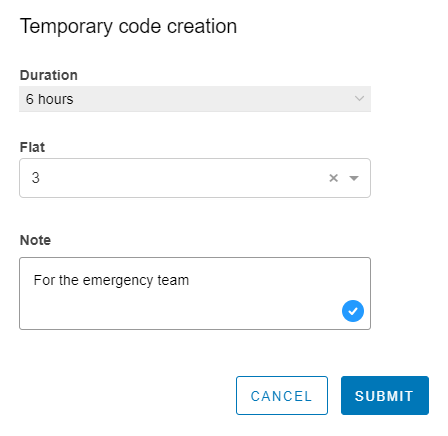Image resolution: width=448 pixels, height=436 pixels.
Task: Click the Note field label
Action: (x=35, y=240)
